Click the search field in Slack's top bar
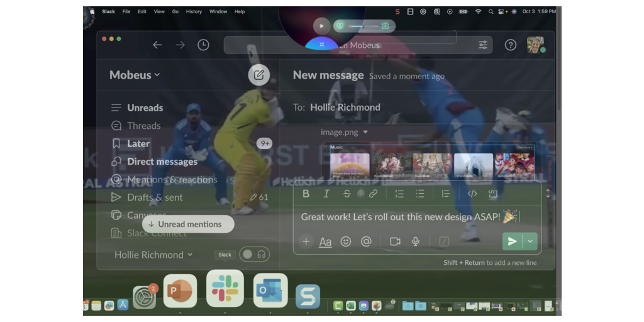 (x=352, y=45)
